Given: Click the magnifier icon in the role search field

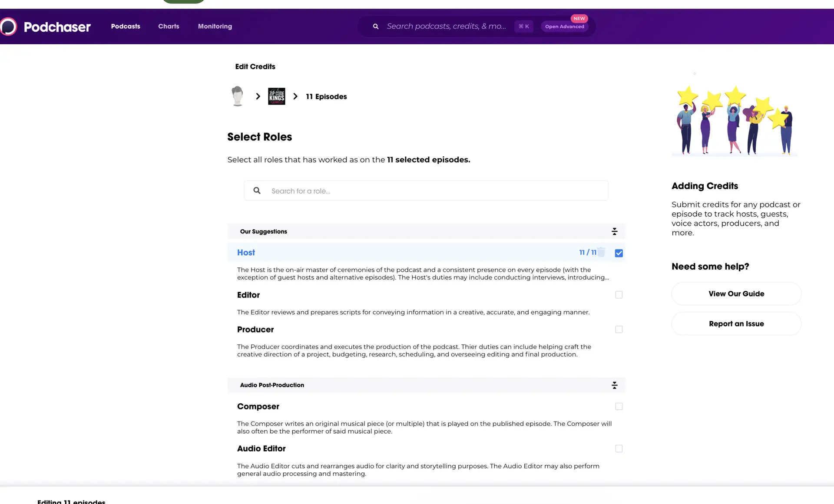Looking at the screenshot, I should click(x=257, y=190).
